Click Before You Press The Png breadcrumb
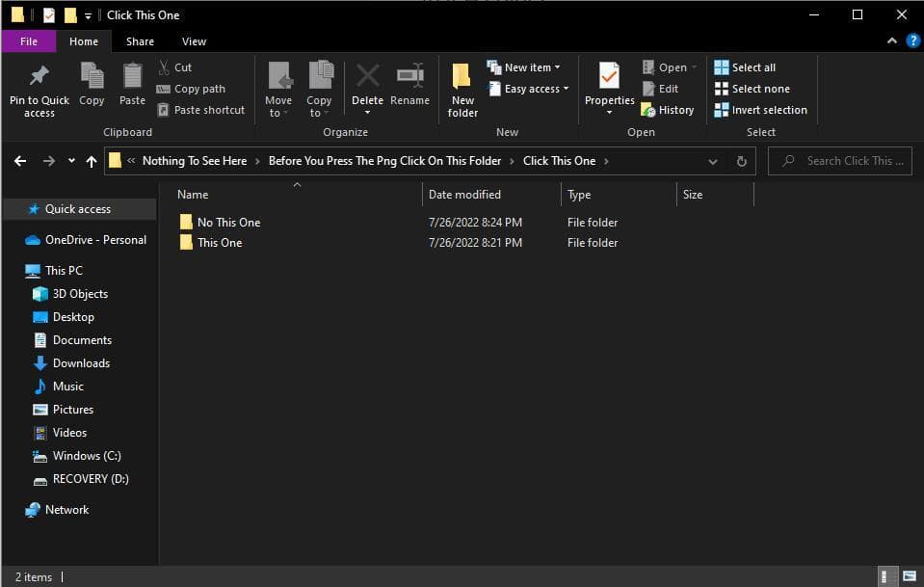This screenshot has width=924, height=587. click(x=384, y=161)
